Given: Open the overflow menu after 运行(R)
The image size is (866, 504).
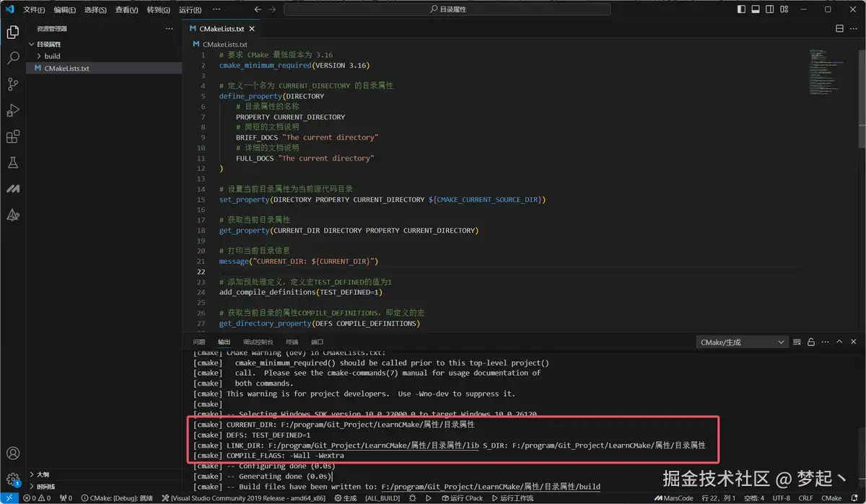Looking at the screenshot, I should tap(216, 9).
